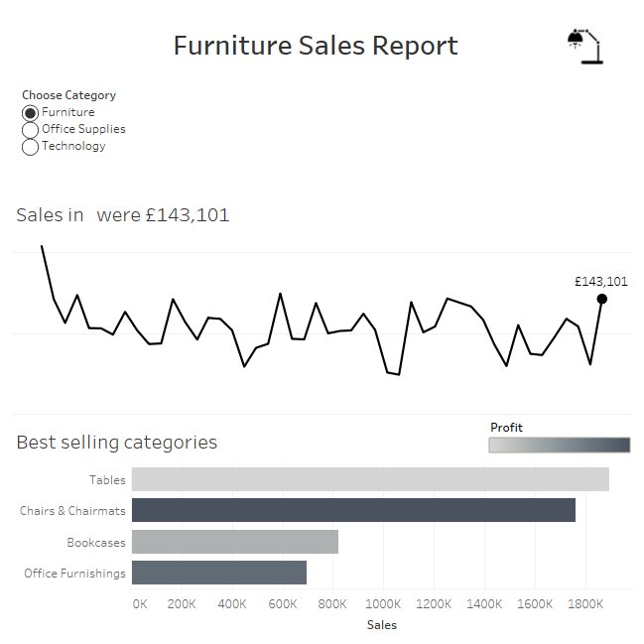
Task: Click the Furniture Sales Report title
Action: 316,46
